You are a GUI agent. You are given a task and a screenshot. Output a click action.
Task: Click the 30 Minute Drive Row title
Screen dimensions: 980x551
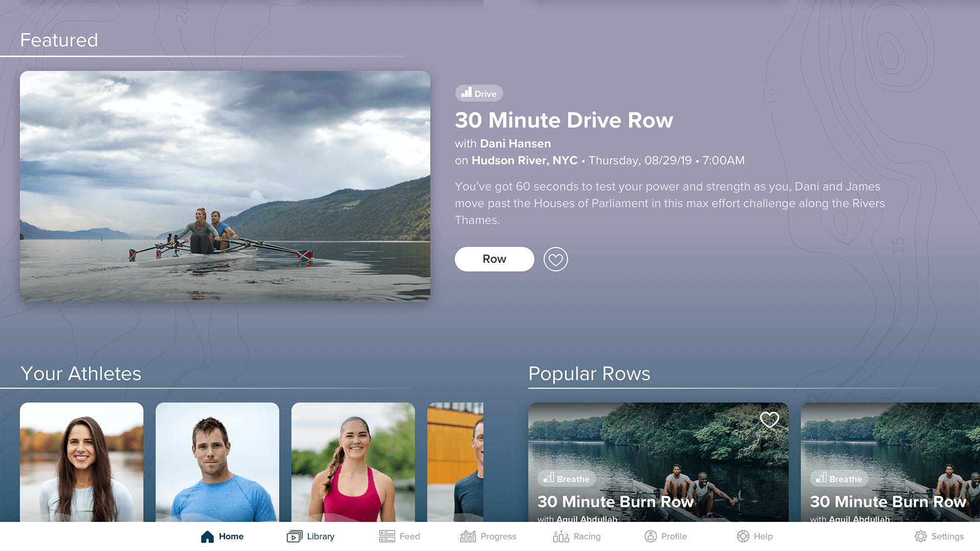coord(564,120)
